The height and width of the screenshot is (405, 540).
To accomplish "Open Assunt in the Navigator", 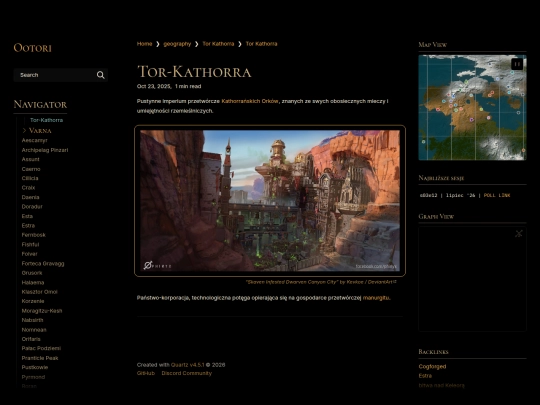I will tap(30, 159).
